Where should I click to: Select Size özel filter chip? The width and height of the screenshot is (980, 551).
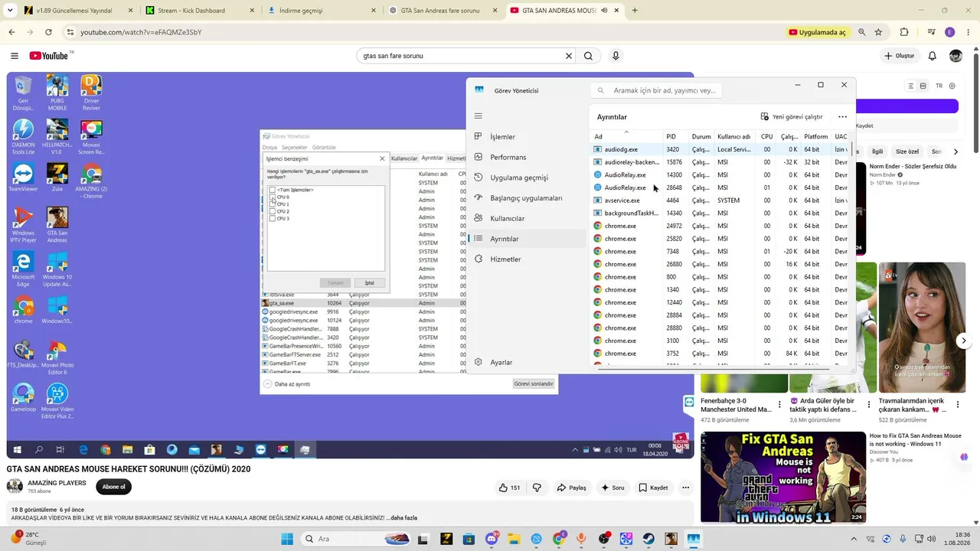click(x=907, y=152)
